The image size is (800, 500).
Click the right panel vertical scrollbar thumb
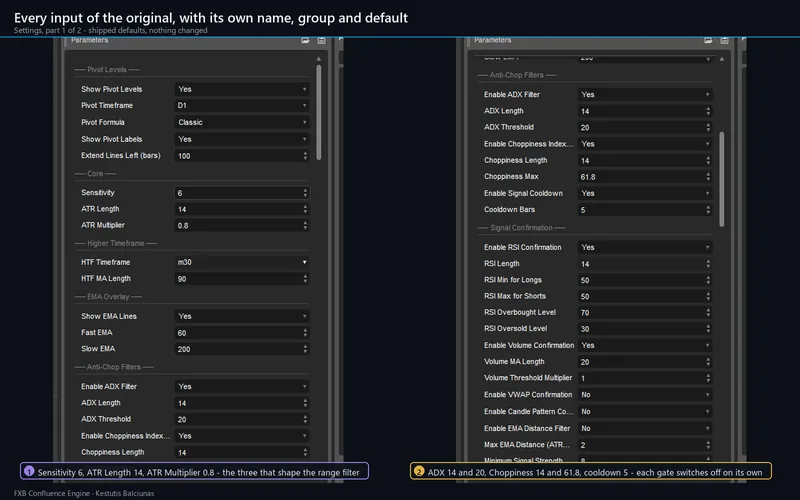tap(722, 179)
